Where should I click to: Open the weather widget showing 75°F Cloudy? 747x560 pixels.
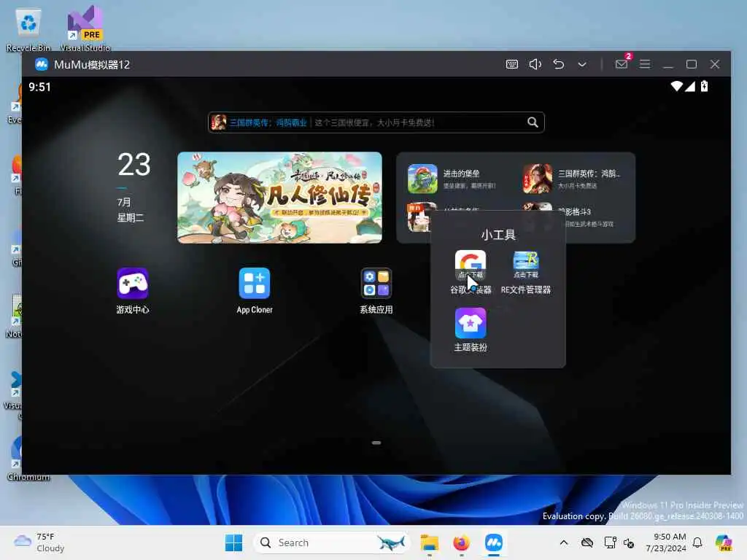pyautogui.click(x=39, y=542)
